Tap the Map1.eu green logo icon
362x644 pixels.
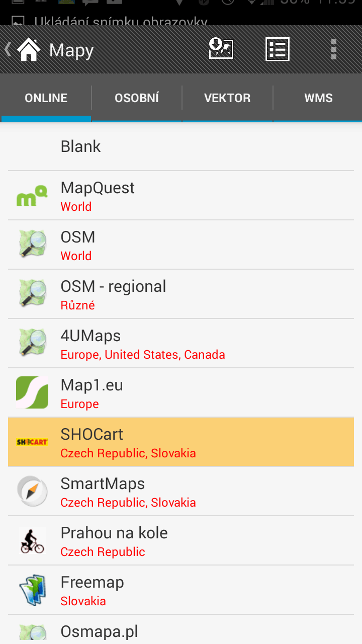click(x=32, y=392)
